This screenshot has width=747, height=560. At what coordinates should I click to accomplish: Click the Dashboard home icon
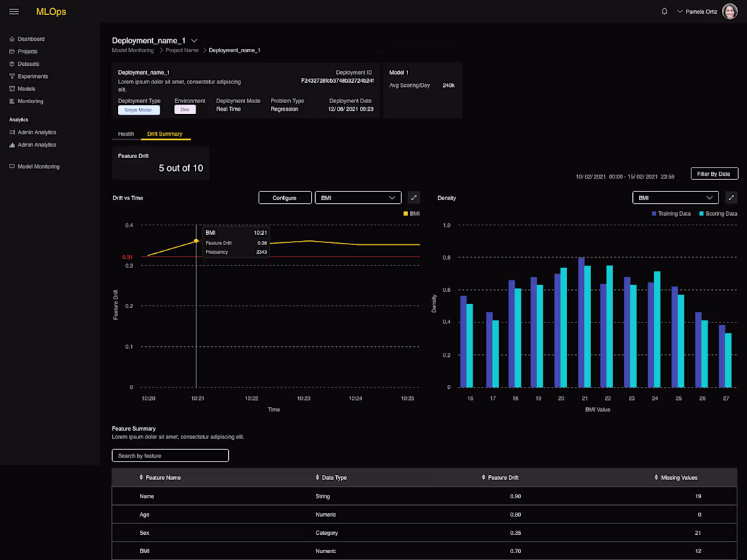12,39
